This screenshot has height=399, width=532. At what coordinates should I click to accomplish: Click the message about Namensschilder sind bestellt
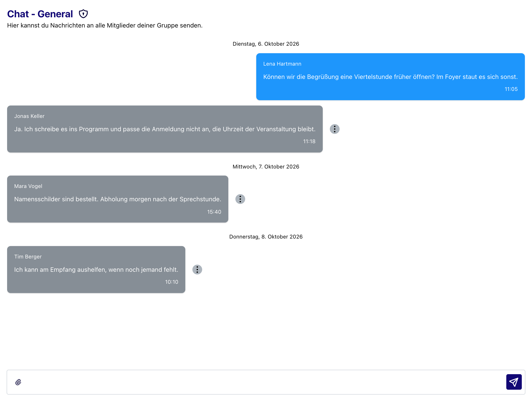point(118,199)
